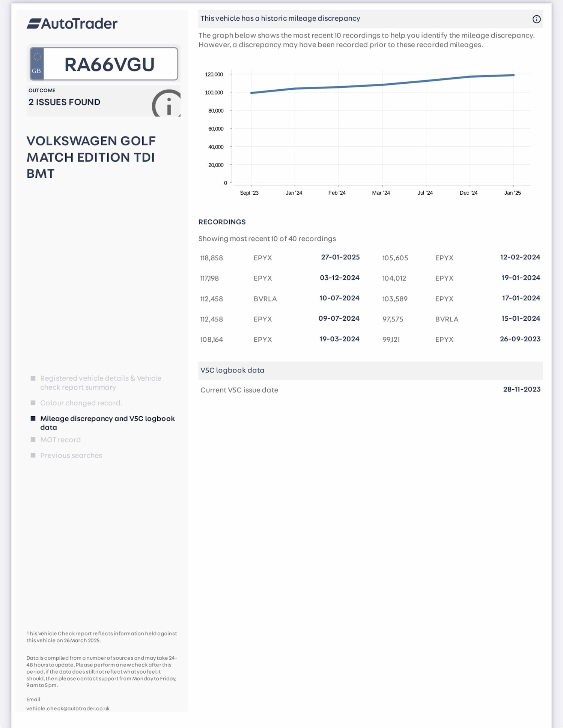Click the GB badge on the number plate
The image size is (563, 728).
point(37,64)
